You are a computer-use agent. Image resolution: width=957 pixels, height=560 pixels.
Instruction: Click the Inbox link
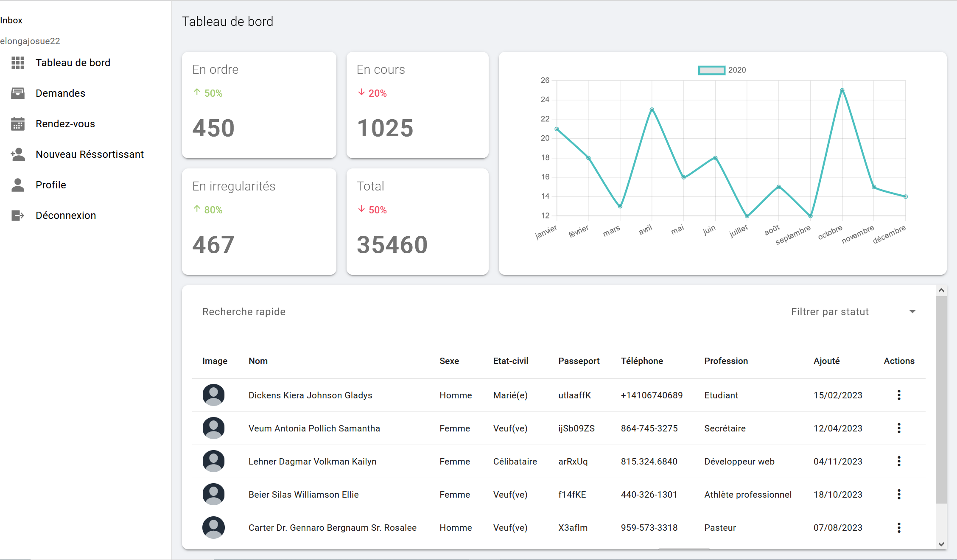tap(11, 20)
